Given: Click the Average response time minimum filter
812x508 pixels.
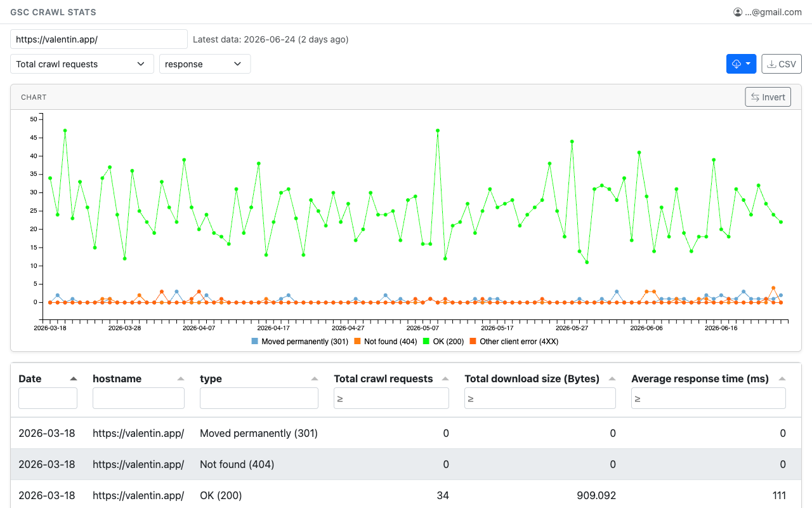Looking at the screenshot, I should [709, 398].
